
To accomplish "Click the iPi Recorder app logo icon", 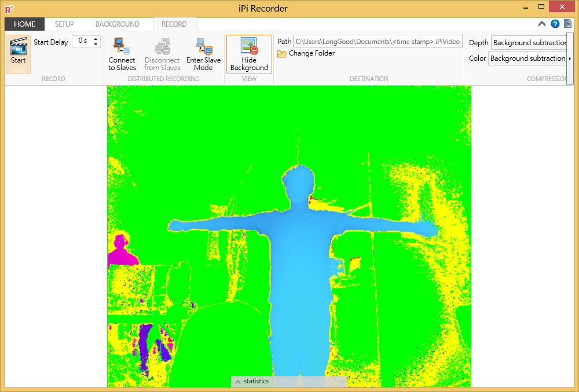I will coord(8,8).
